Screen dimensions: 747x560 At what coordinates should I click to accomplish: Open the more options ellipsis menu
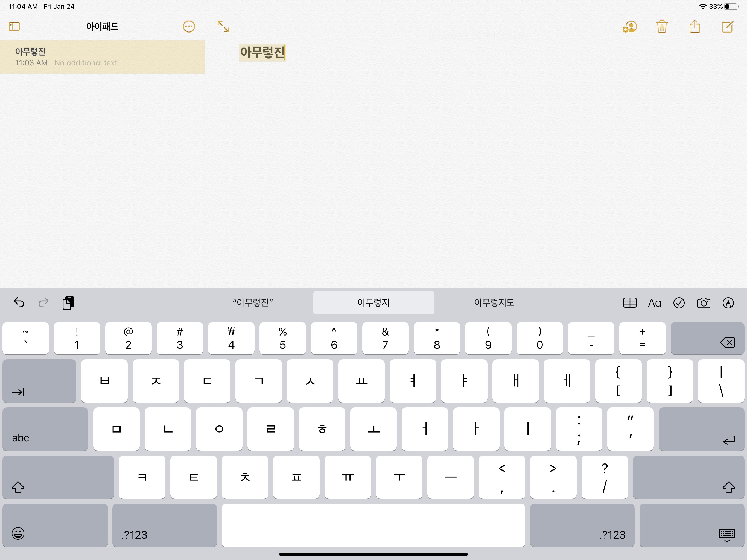pos(188,26)
